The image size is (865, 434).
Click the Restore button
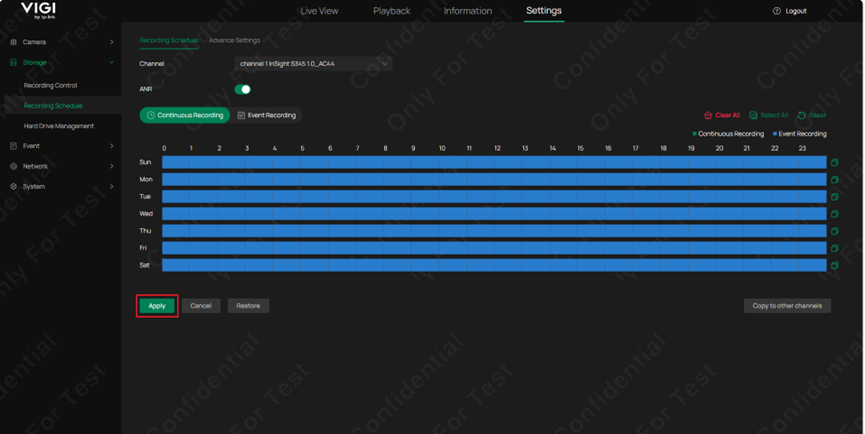[248, 306]
